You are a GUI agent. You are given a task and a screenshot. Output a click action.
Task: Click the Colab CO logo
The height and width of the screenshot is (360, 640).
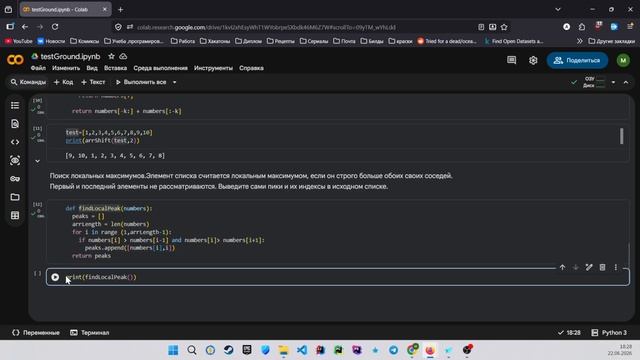coord(15,60)
